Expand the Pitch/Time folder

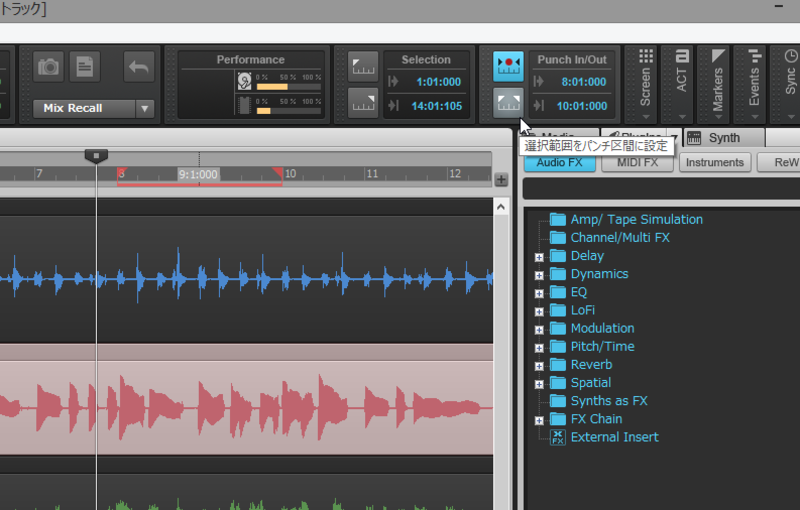[x=539, y=348]
